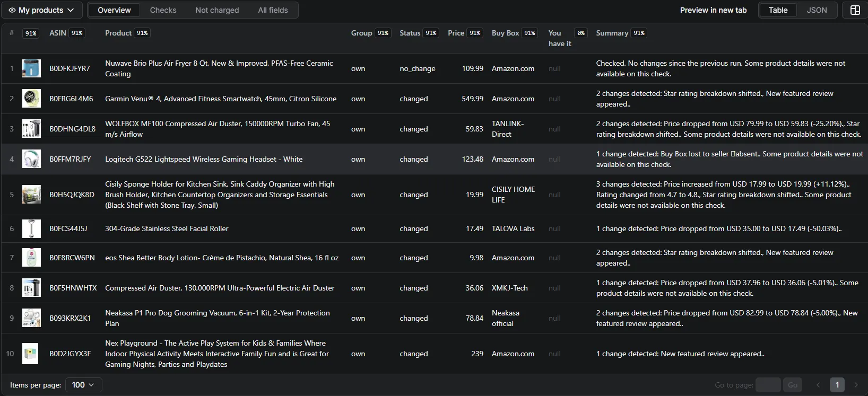Select the All fields tab
The height and width of the screenshot is (396, 868).
coord(273,10)
